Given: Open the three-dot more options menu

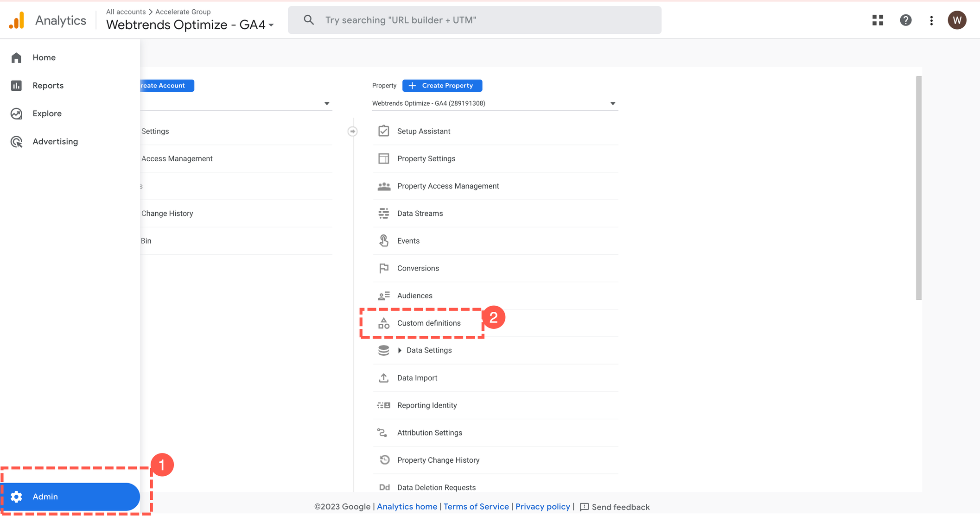Looking at the screenshot, I should [931, 20].
